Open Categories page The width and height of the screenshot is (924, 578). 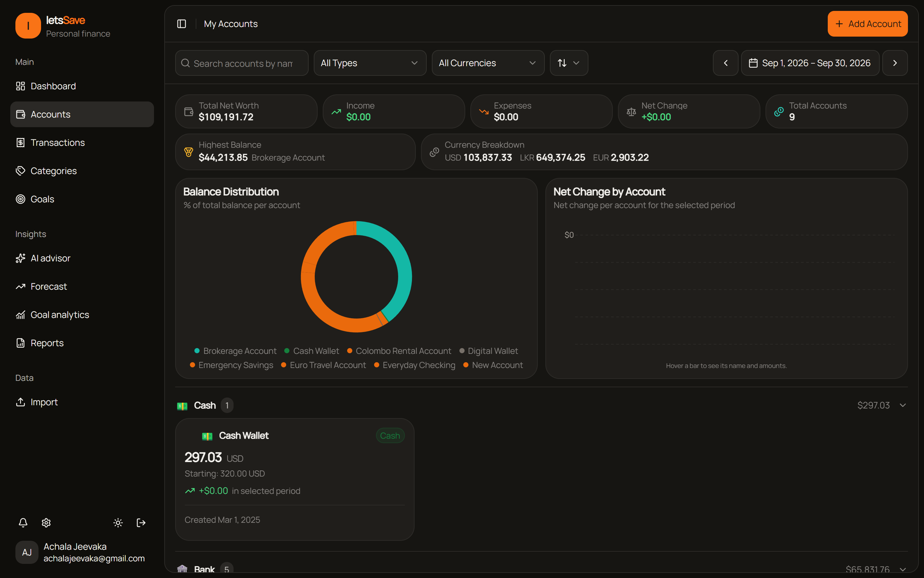point(82,171)
